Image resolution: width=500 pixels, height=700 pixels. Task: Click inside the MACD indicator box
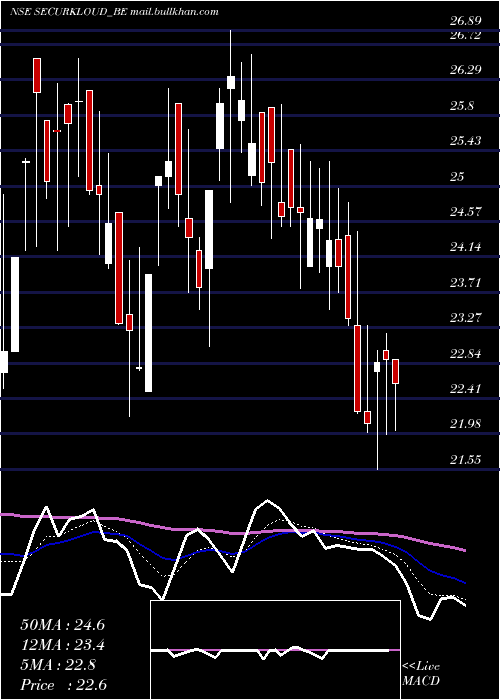pos(275,650)
